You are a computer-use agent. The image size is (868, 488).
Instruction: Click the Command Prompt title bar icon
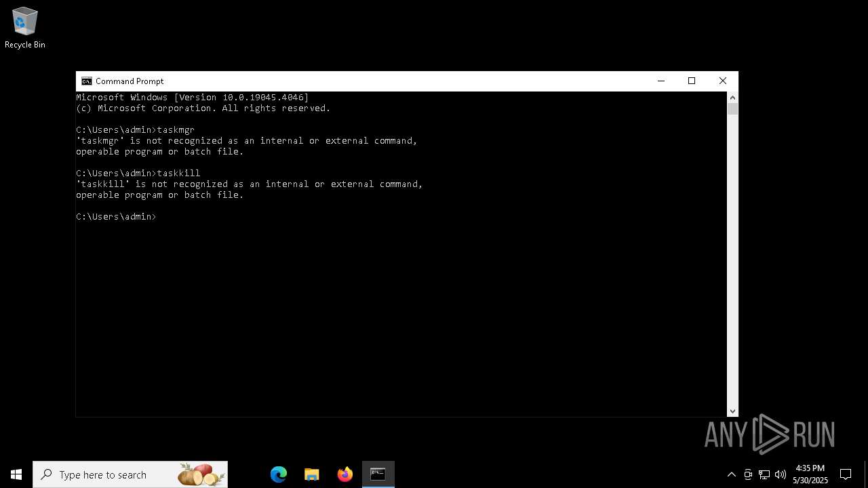pyautogui.click(x=86, y=81)
